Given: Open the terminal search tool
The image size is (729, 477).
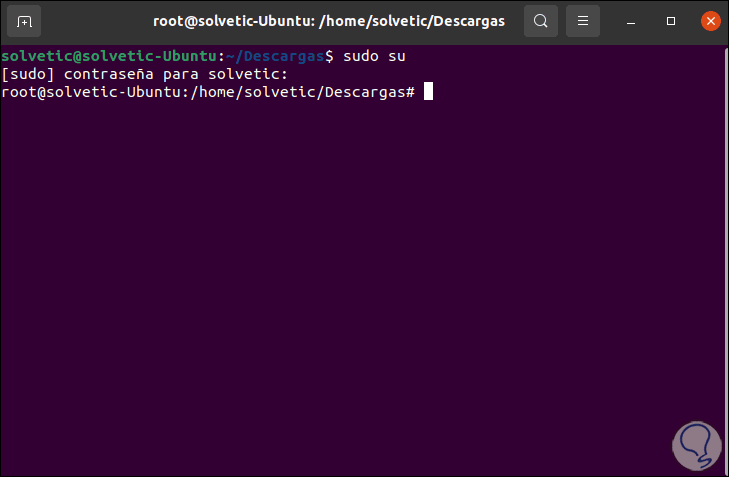Looking at the screenshot, I should (x=541, y=21).
